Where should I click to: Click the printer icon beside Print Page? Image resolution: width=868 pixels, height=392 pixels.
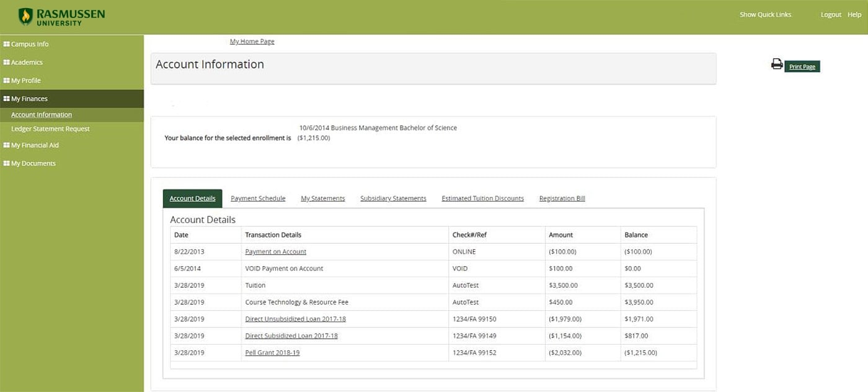click(x=776, y=64)
